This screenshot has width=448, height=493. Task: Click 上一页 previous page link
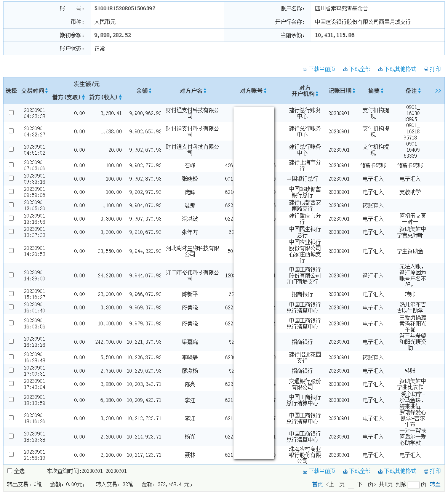pyautogui.click(x=335, y=485)
